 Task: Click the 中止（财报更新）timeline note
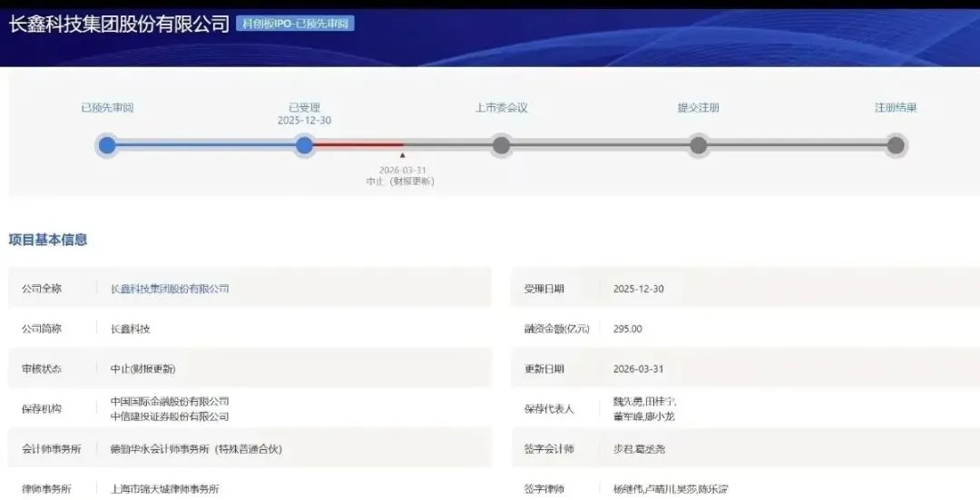tap(400, 181)
